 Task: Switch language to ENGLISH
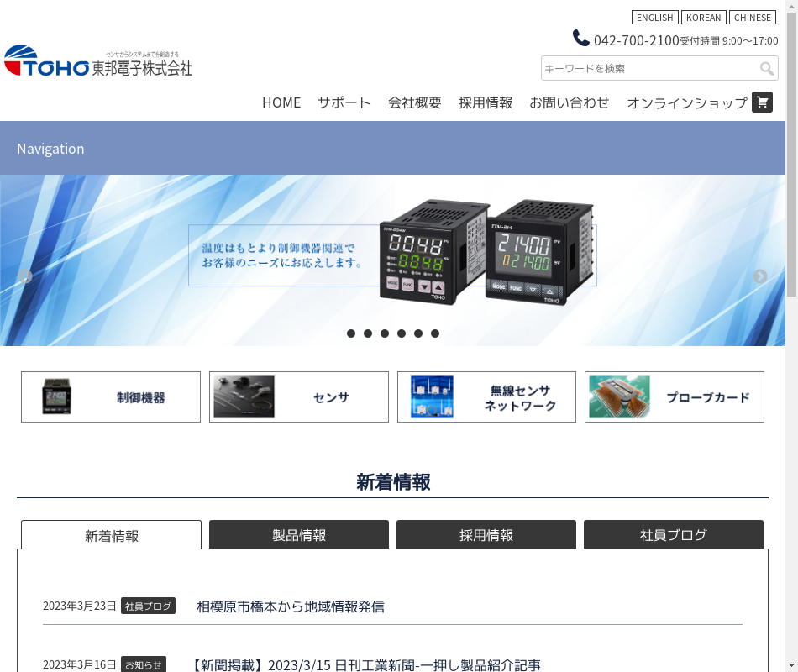click(654, 18)
